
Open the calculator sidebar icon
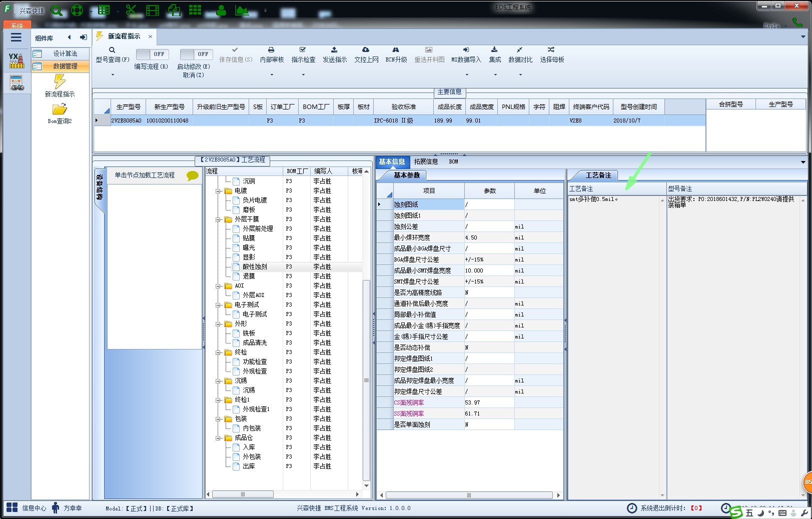(x=17, y=82)
